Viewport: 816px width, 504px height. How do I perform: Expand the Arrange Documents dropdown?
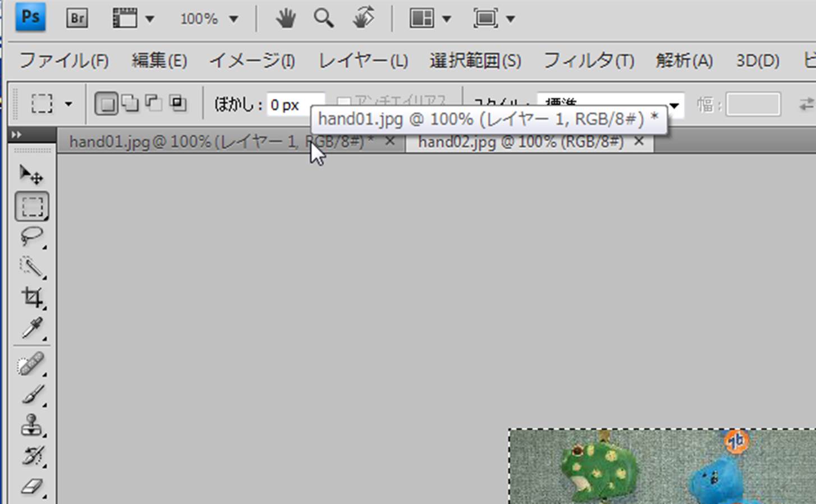click(430, 19)
